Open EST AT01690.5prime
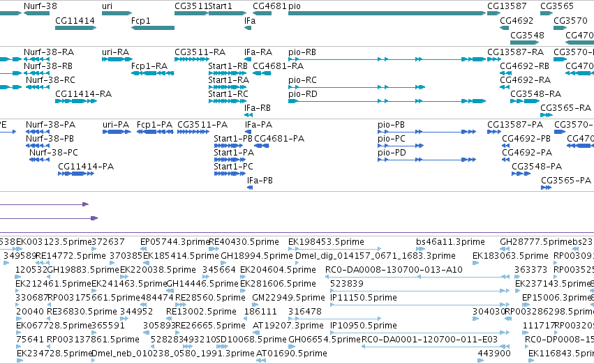Viewport: 594px width, 364px height. tap(292, 354)
